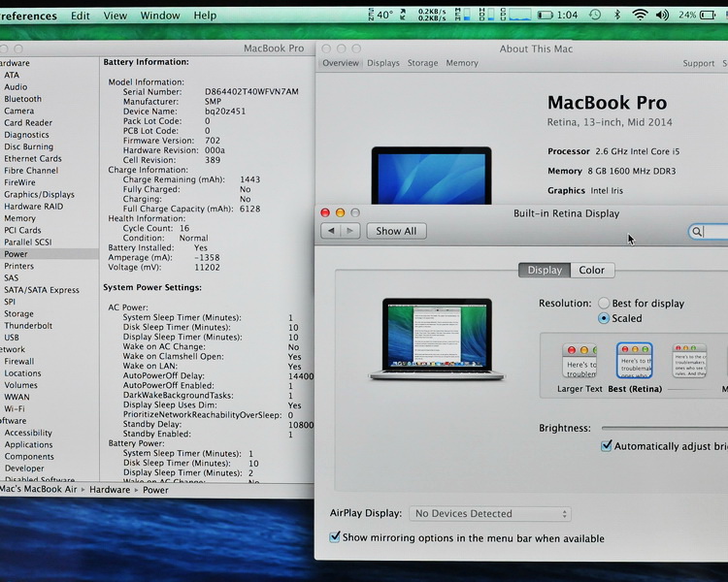Click the Cycle Count value 16
728x582 pixels.
pyautogui.click(x=184, y=228)
